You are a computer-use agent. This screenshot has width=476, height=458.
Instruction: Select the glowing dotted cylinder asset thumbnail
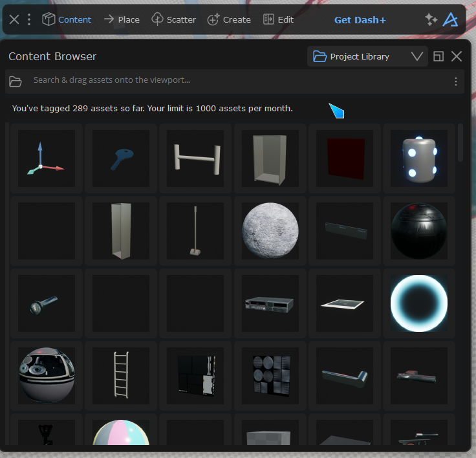419,158
